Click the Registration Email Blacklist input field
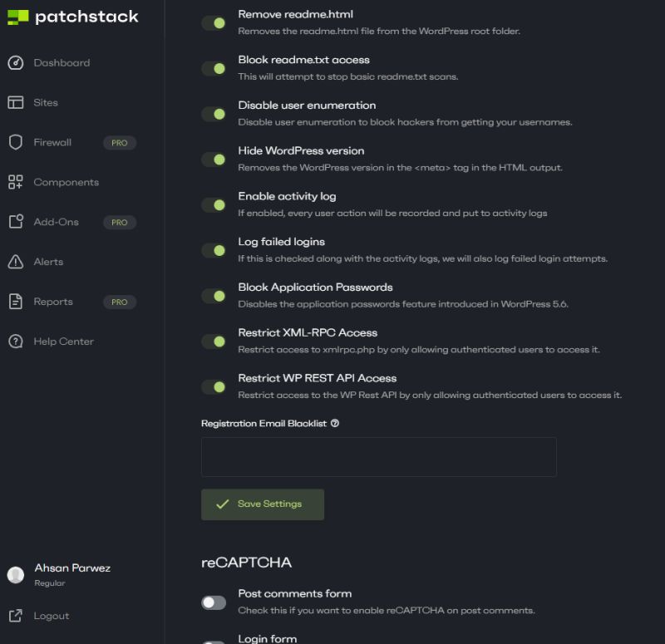 378,456
